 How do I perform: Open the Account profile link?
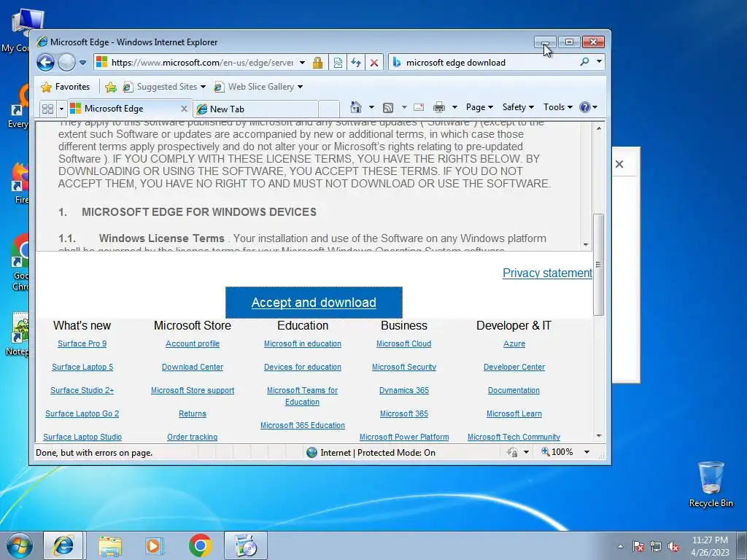pos(193,344)
